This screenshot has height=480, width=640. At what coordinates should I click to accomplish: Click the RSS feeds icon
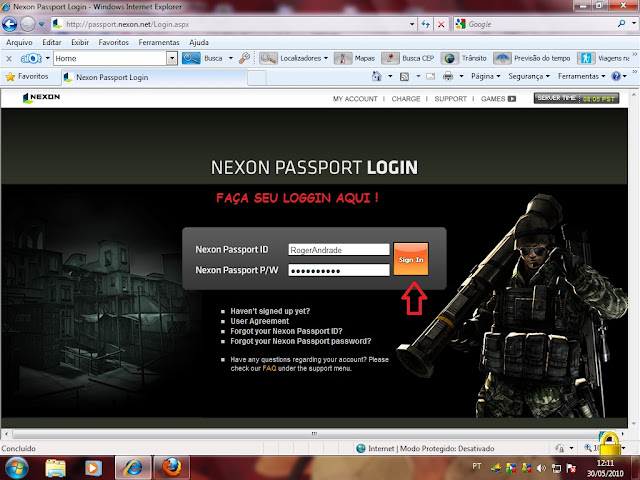(404, 76)
